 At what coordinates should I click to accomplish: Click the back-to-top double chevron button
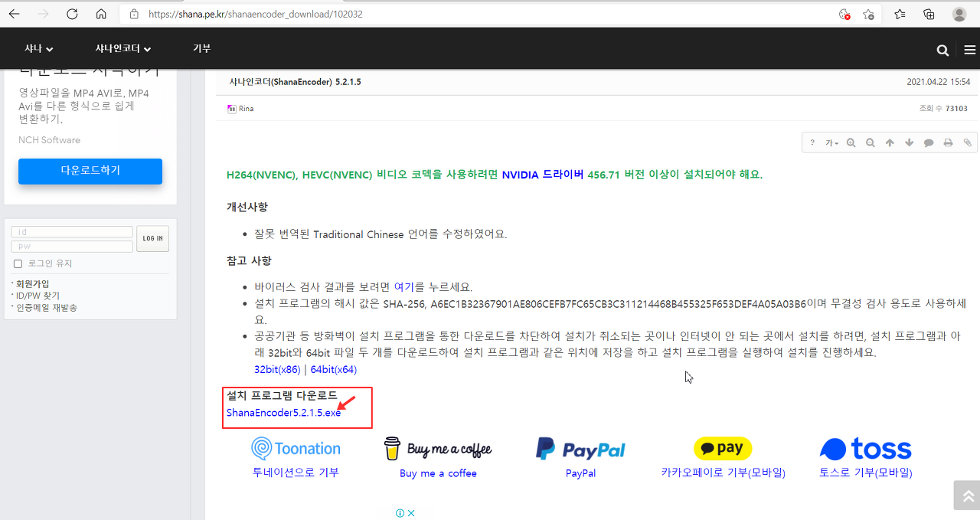point(967,495)
